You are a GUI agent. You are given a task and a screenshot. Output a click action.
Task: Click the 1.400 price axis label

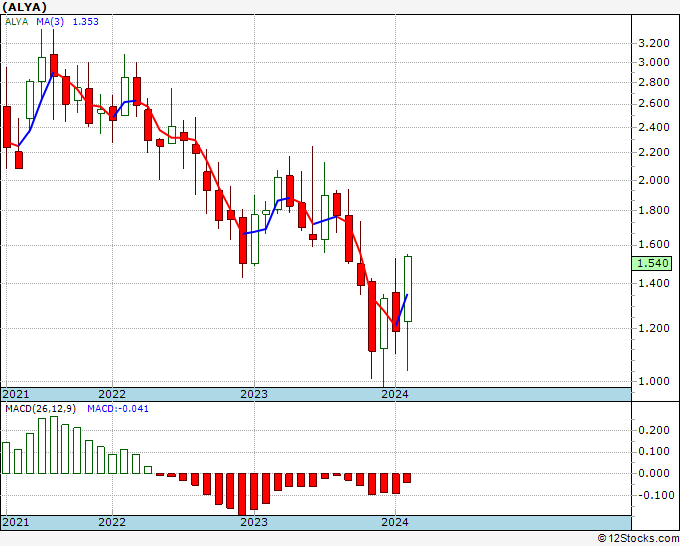(654, 283)
